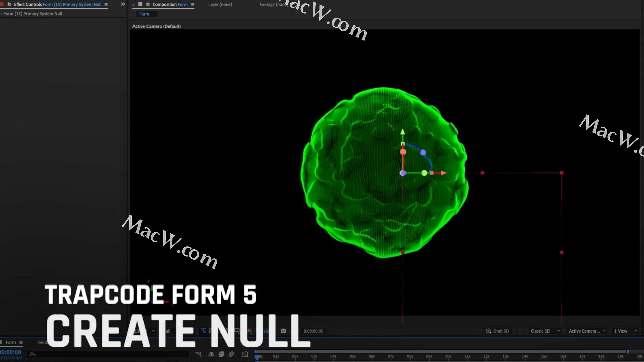This screenshot has height=362, width=644.
Task: Click the current time display 0:00:00:00 in timeline
Action: [11, 352]
